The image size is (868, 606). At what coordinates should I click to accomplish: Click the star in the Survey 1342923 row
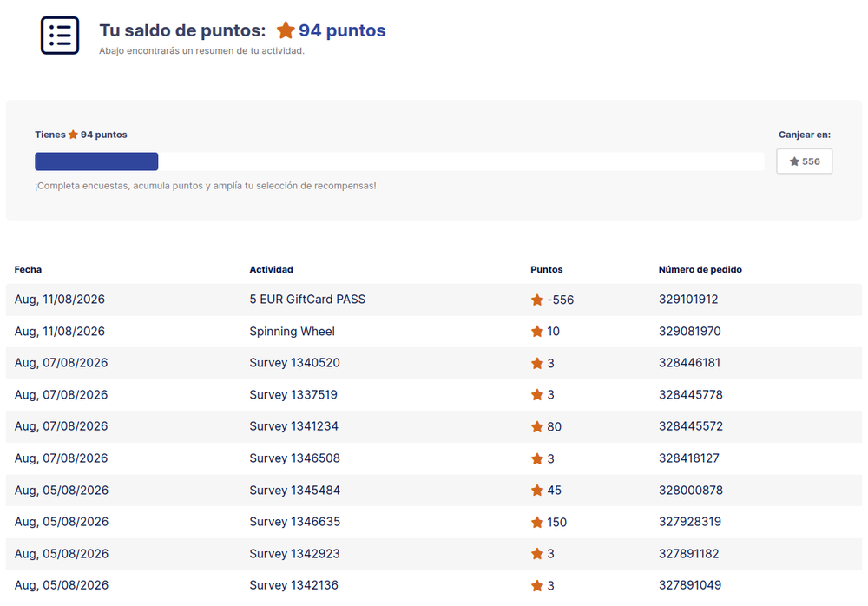click(x=537, y=554)
